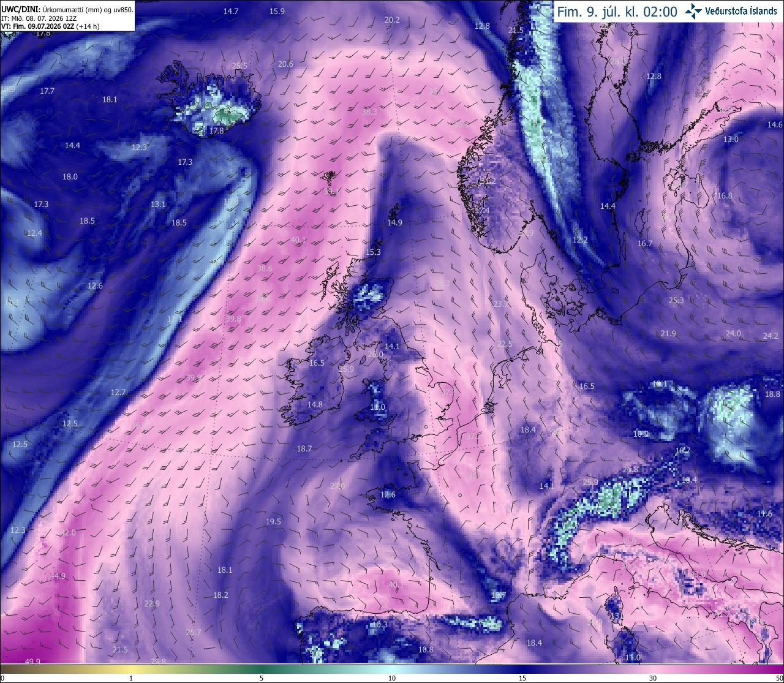
Task: Click the Veðurstofa Íslands logo icon
Action: 693,11
